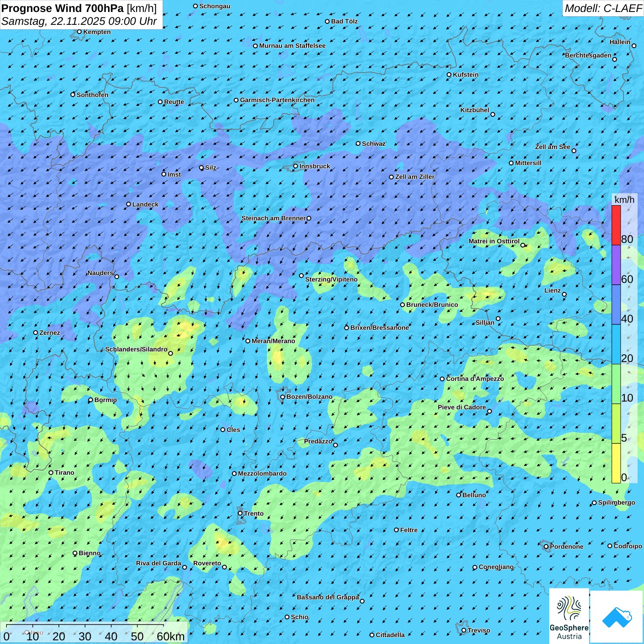
Task: Click the Zell am See location dot
Action: coord(574,150)
